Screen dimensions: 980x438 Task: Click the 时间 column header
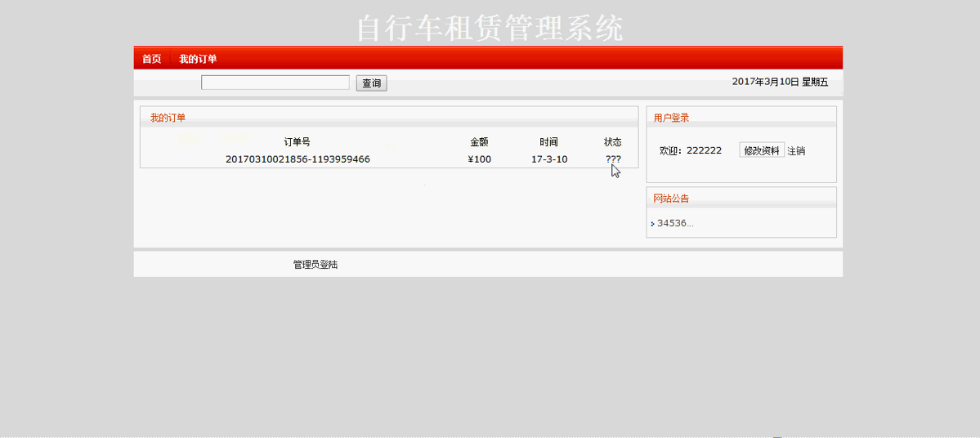point(548,142)
